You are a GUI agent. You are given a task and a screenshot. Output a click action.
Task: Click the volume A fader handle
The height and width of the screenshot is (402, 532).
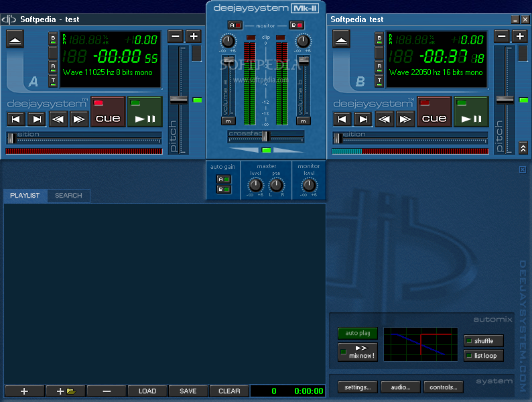[228, 61]
